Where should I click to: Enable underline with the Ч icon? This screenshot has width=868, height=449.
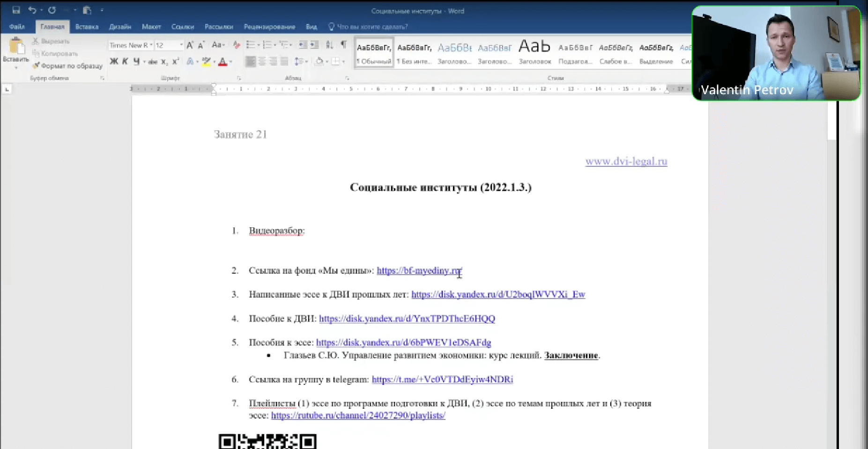pyautogui.click(x=135, y=61)
